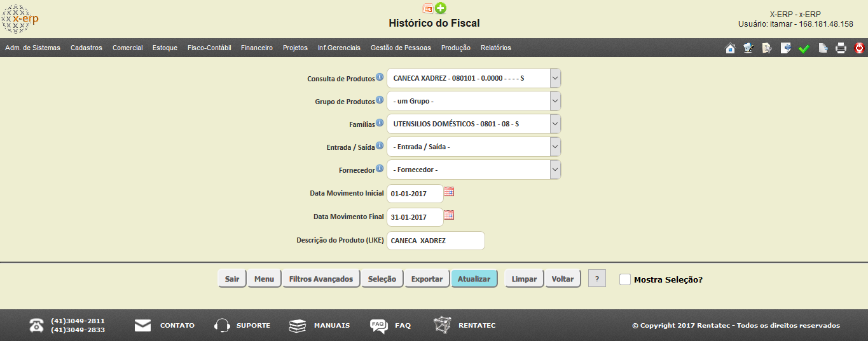The image size is (868, 341).
Task: Open the Relatórios menu
Action: [x=496, y=48]
